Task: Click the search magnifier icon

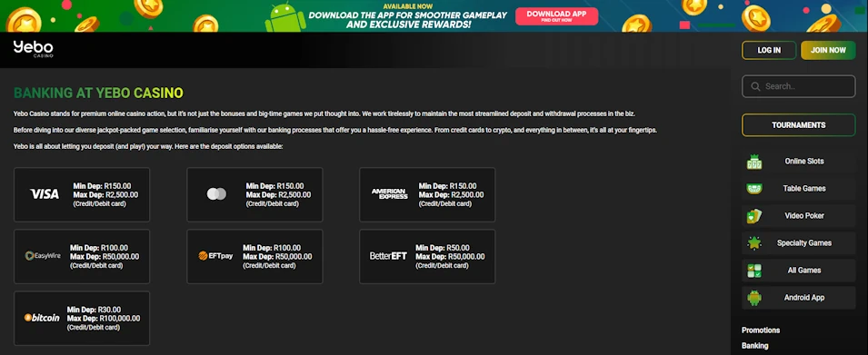Action: click(x=755, y=87)
